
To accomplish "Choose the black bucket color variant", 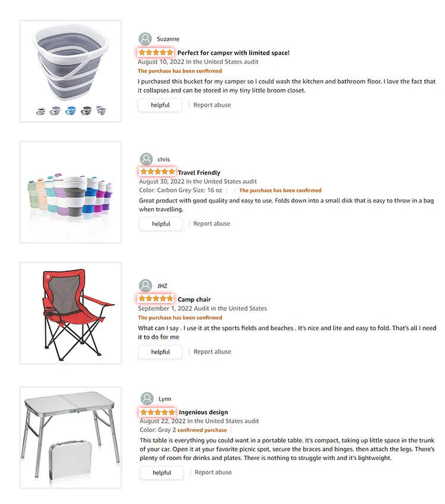I will click(x=86, y=110).
